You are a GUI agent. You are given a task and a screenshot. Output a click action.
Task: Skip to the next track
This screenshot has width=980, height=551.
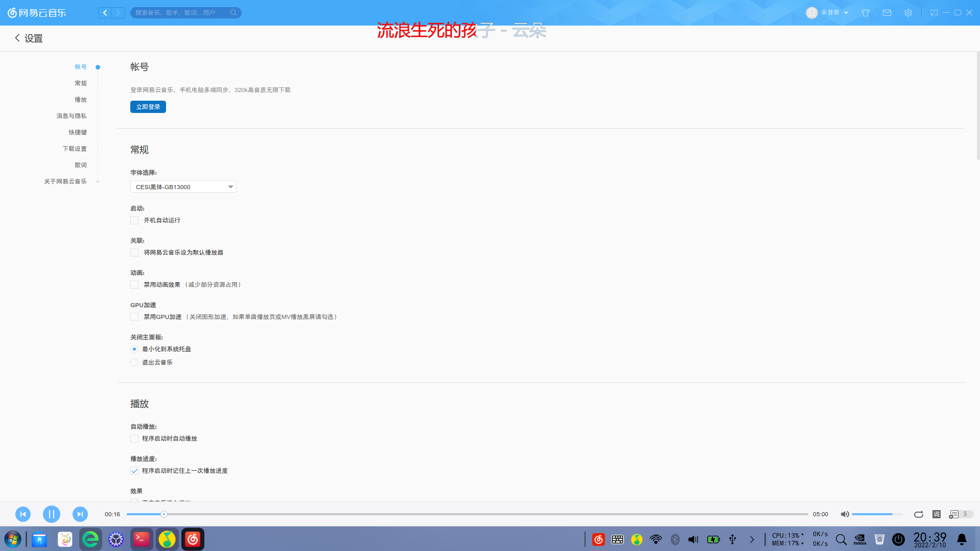pos(80,514)
